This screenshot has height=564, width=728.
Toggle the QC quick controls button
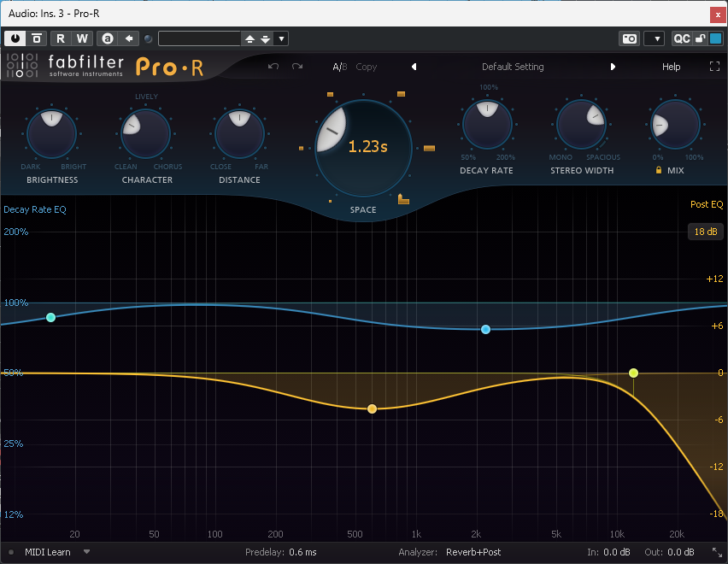[681, 38]
